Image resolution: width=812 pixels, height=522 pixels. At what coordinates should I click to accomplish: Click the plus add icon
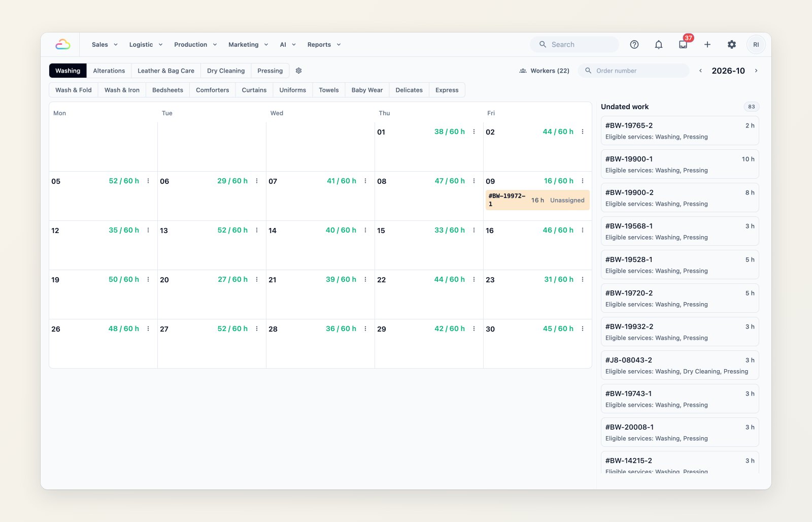[x=707, y=45]
